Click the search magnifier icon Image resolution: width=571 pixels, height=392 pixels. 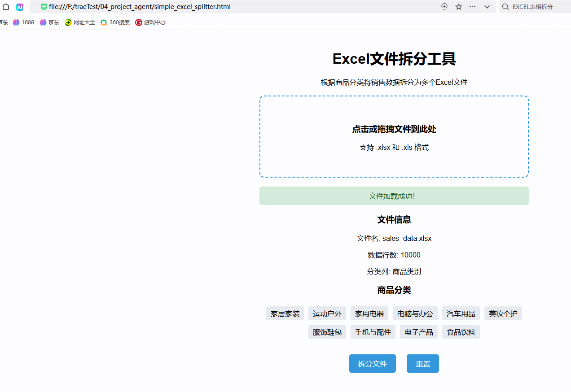[x=505, y=7]
